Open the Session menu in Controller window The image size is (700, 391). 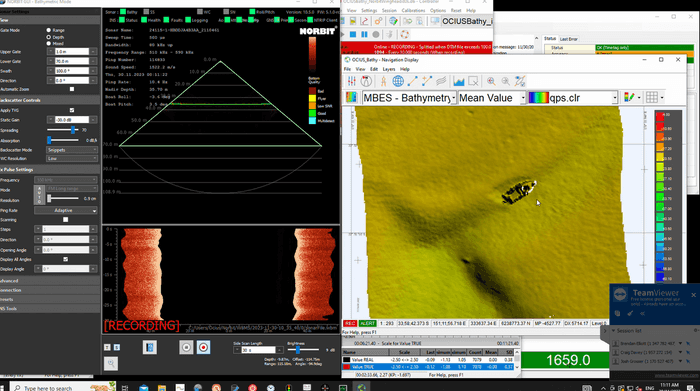click(x=389, y=10)
